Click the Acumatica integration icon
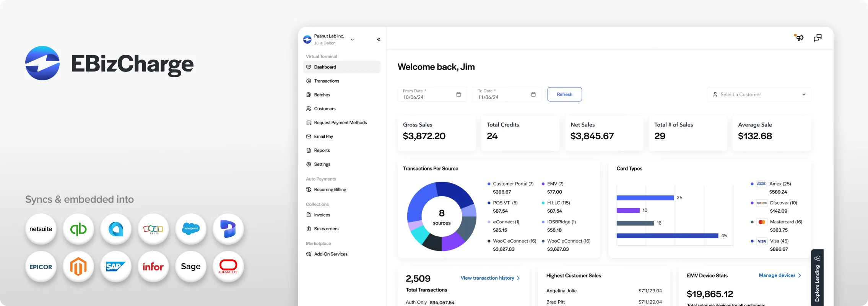This screenshot has height=306, width=868. tap(116, 229)
